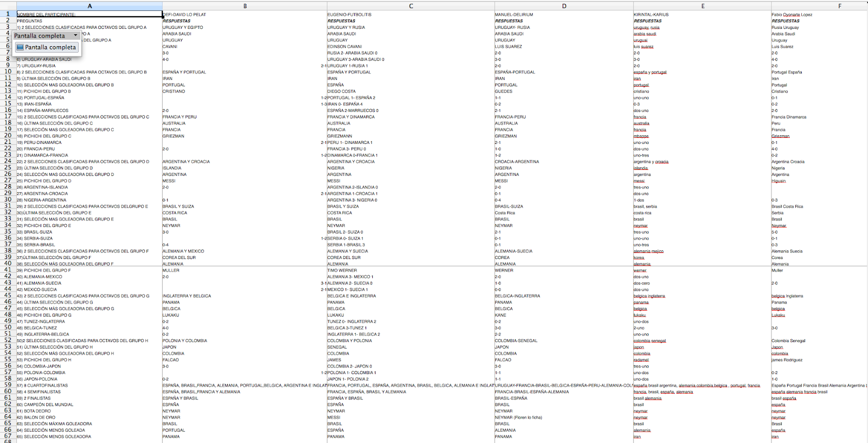
Task: Click cell 'KIRINTAL-KARIUS'
Action: click(x=651, y=15)
